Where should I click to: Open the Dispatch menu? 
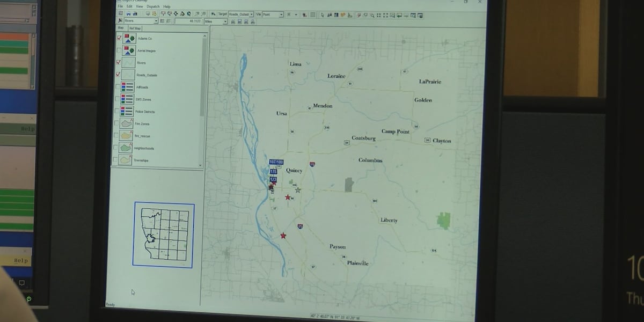coord(152,6)
